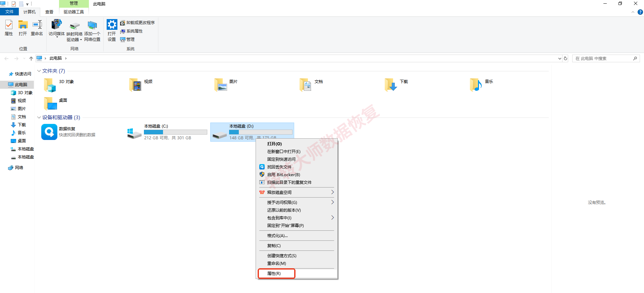Image resolution: width=644 pixels, height=293 pixels.
Task: Switch to the 文件 ribbon tab
Action: (9, 12)
